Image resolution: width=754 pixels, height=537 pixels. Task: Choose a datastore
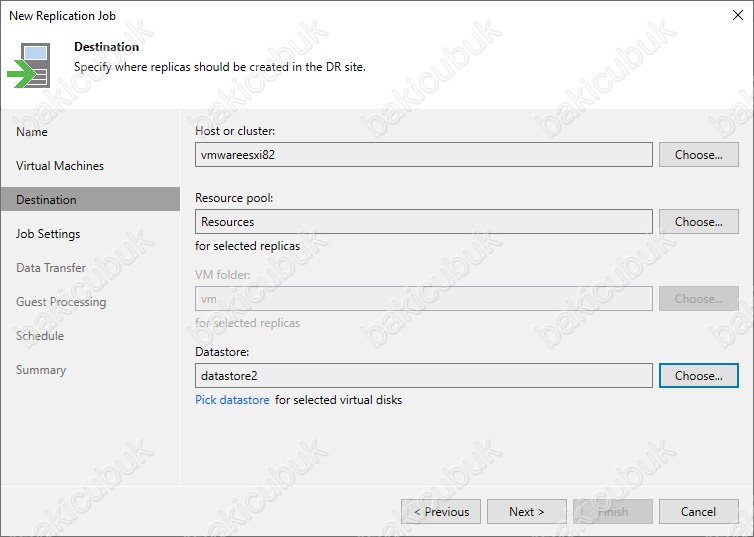(x=698, y=375)
